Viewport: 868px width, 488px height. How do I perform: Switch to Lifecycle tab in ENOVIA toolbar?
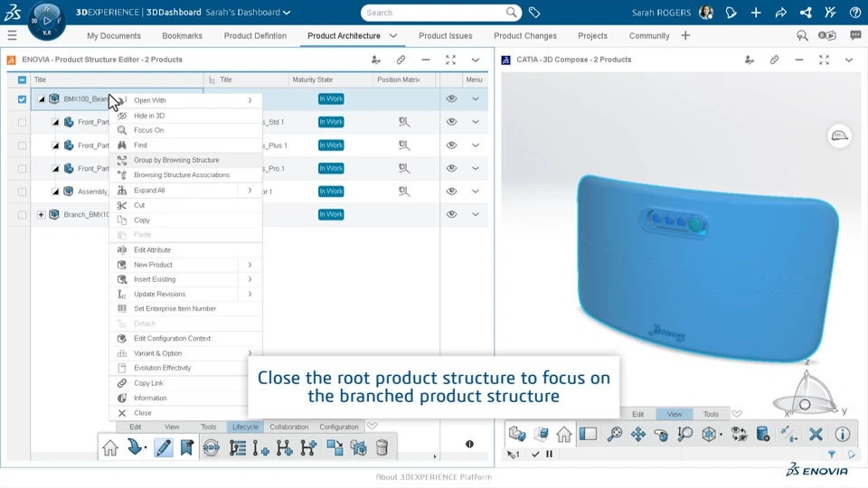[x=245, y=427]
